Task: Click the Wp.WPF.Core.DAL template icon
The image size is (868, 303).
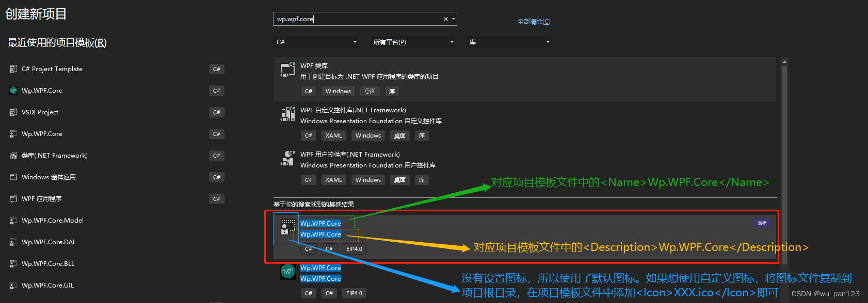Action: (13, 242)
